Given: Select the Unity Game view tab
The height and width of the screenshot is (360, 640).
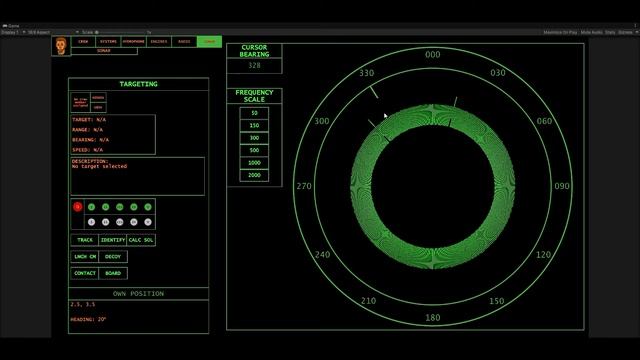Looking at the screenshot, I should tap(11, 26).
